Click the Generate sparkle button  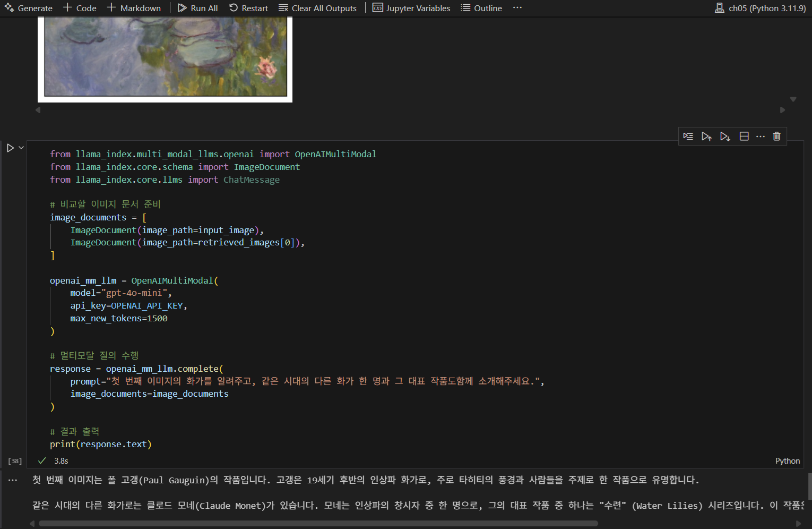point(29,8)
